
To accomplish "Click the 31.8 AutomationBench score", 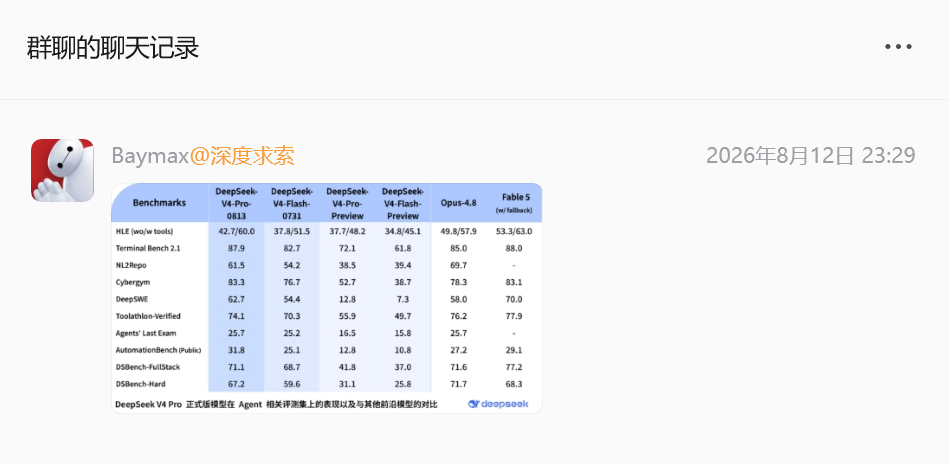I will click(237, 350).
